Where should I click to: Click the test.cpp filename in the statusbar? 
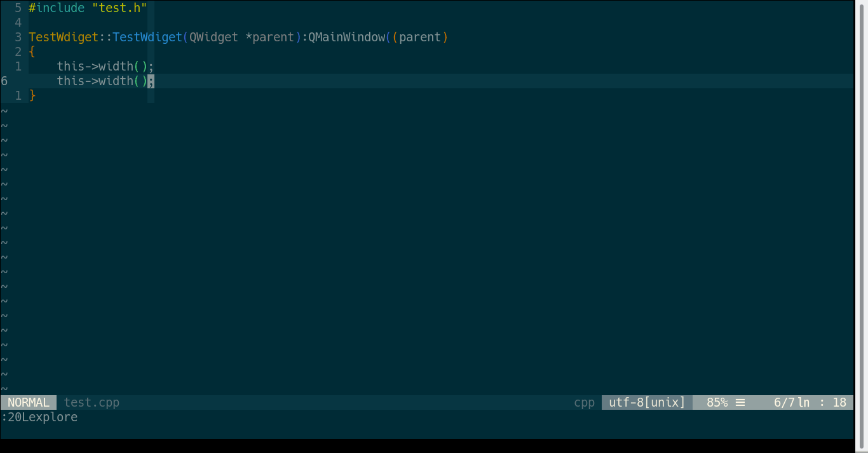click(91, 402)
